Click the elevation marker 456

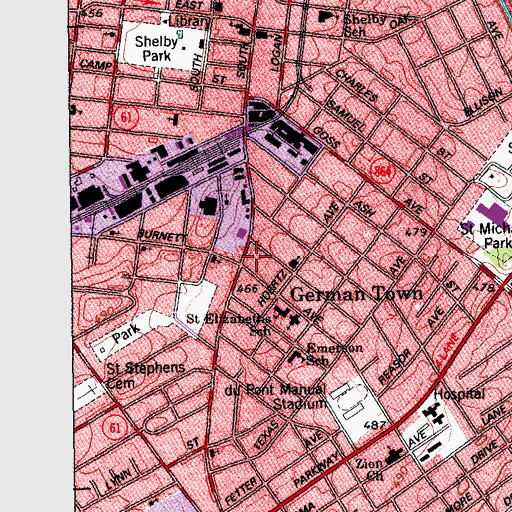[x=91, y=13]
